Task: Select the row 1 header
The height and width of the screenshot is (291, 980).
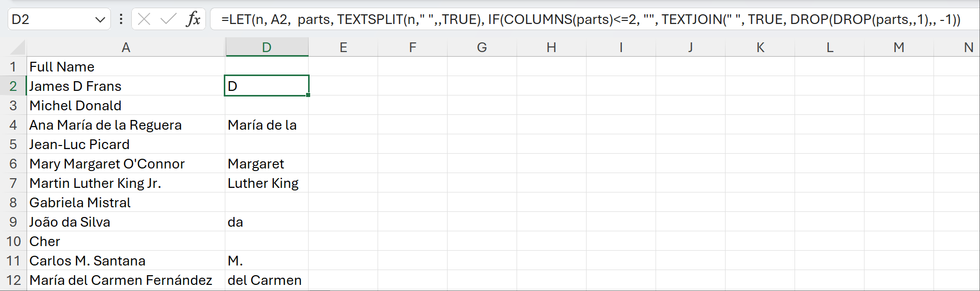Action: tap(13, 67)
